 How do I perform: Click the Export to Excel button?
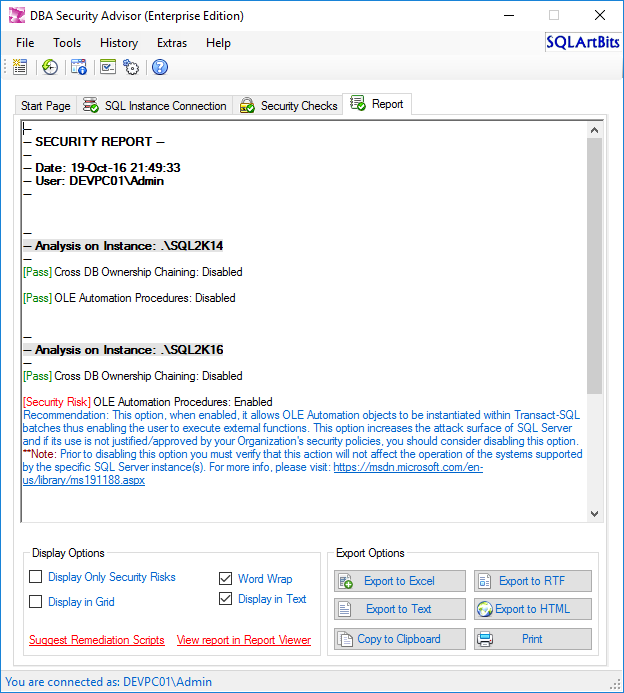[400, 581]
